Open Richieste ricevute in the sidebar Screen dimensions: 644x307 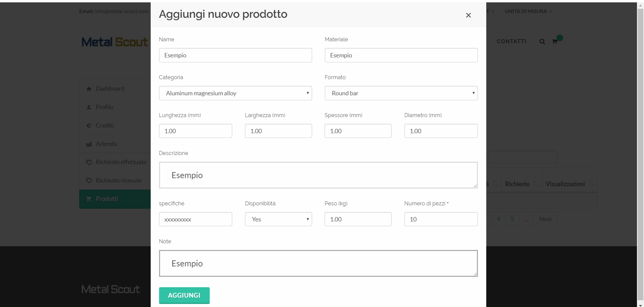[115, 181]
